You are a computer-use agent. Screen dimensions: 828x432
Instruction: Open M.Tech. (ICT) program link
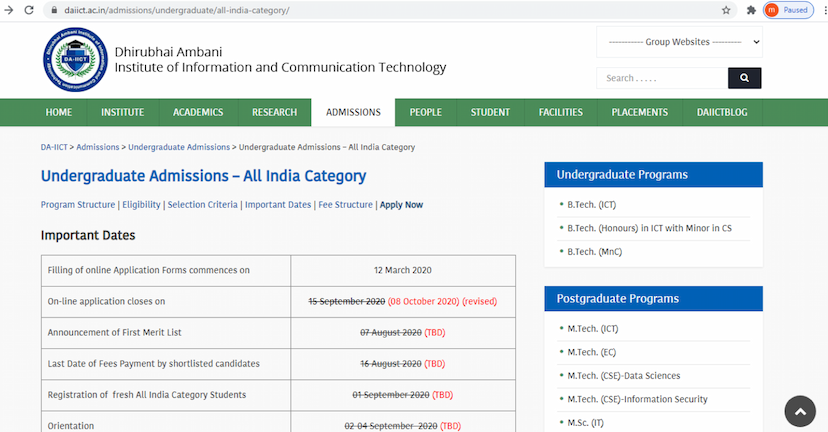click(x=592, y=328)
